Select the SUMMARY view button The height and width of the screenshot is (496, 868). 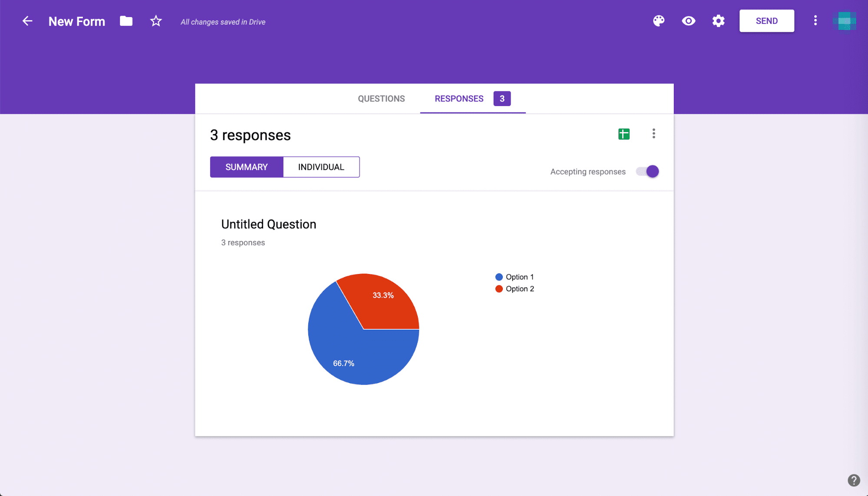point(246,167)
